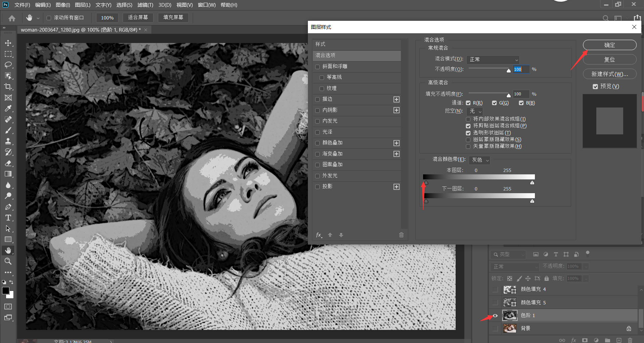Select the Rectangle shape tool

pyautogui.click(x=8, y=240)
